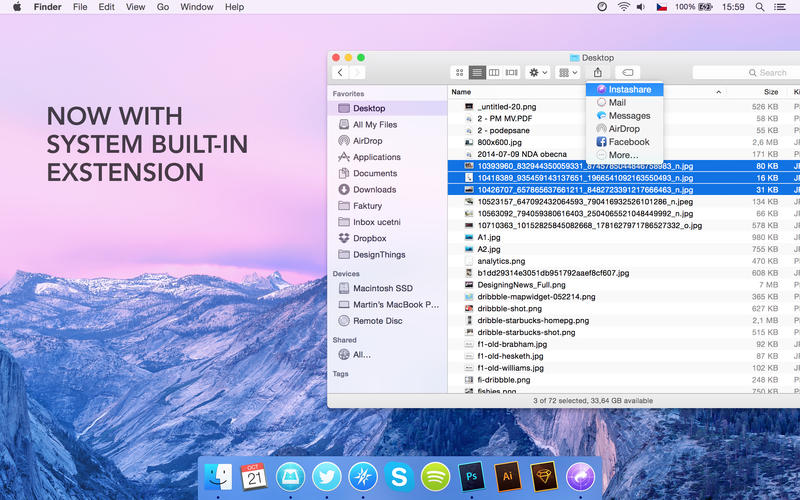Viewport: 800px width, 500px height.
Task: Click the Share toolbar button
Action: pyautogui.click(x=598, y=73)
